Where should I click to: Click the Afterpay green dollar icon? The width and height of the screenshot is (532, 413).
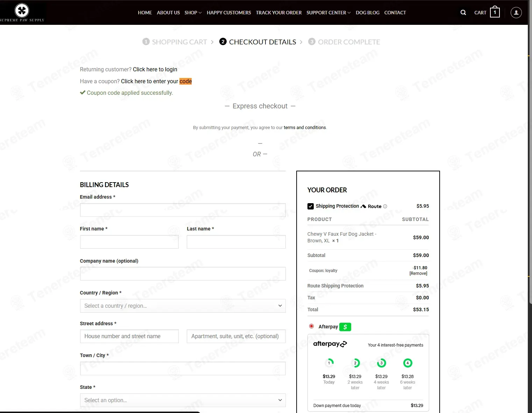pos(345,327)
